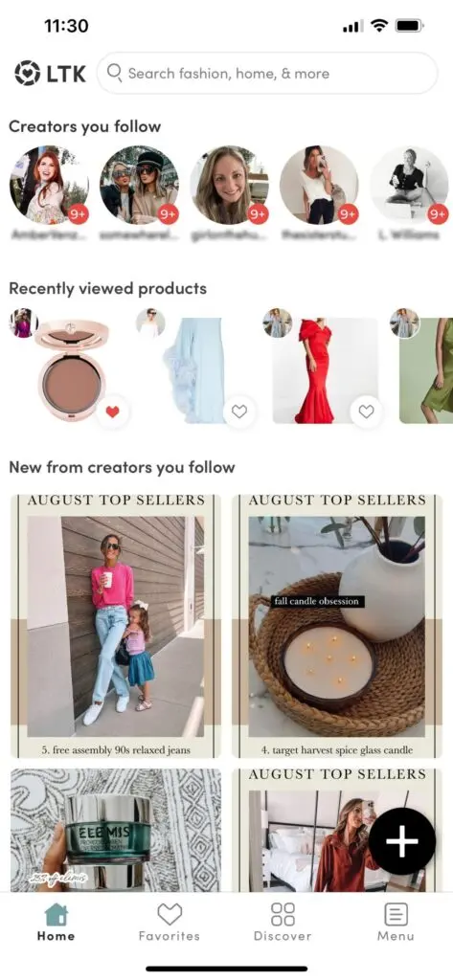Viewport: 453px width, 980px height.
Task: Open the target harvest spice glass candle post
Action: (x=337, y=626)
